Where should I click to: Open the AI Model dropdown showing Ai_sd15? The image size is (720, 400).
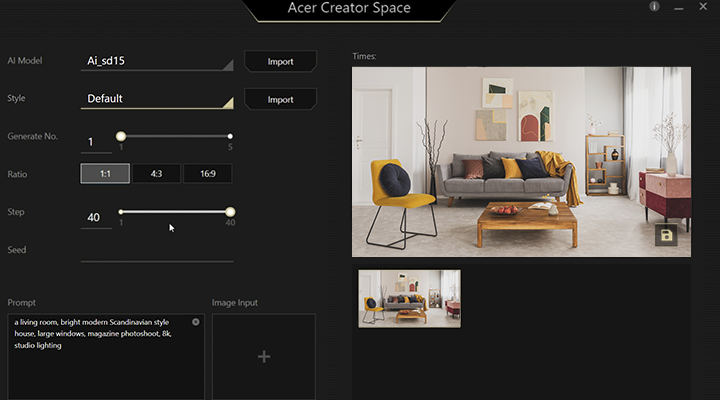pos(157,62)
